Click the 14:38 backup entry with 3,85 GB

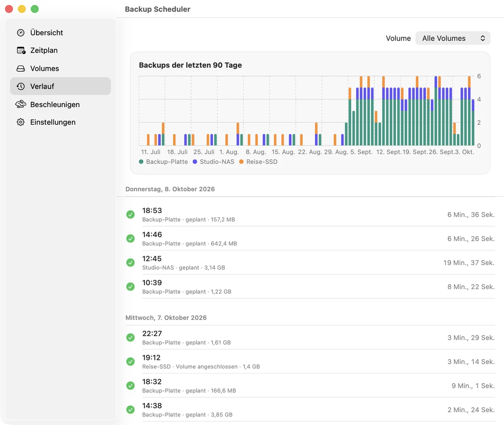click(x=310, y=410)
